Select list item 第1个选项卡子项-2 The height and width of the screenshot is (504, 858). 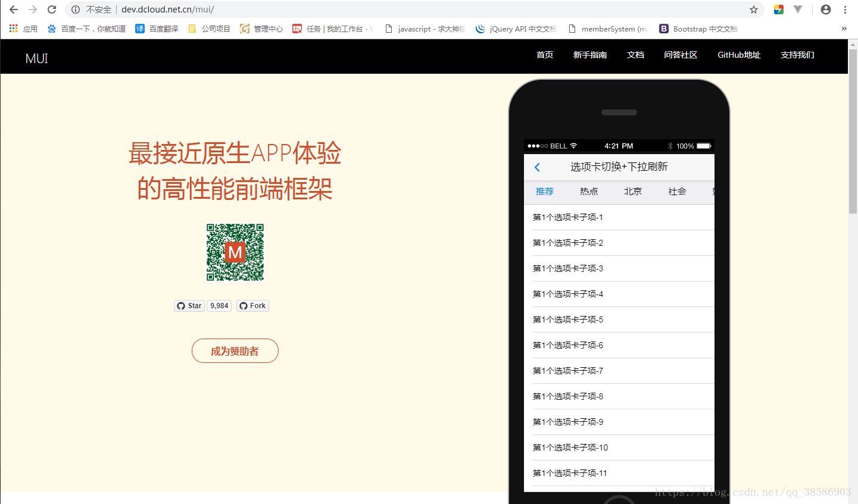[619, 243]
